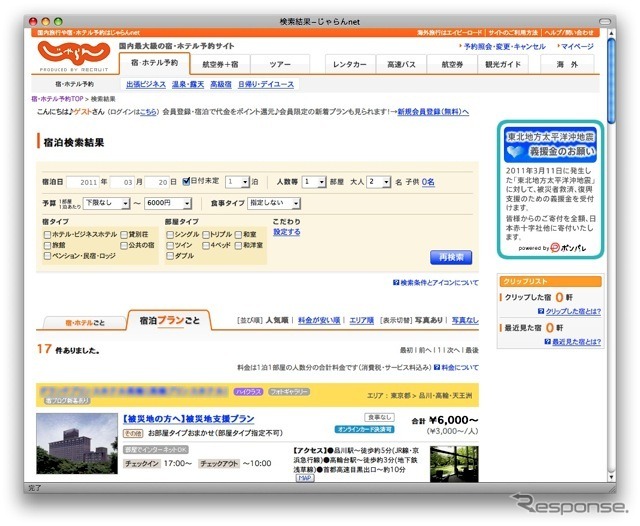Switch to 宿・ホテルごと results tab
640x526 pixels.
85,322
